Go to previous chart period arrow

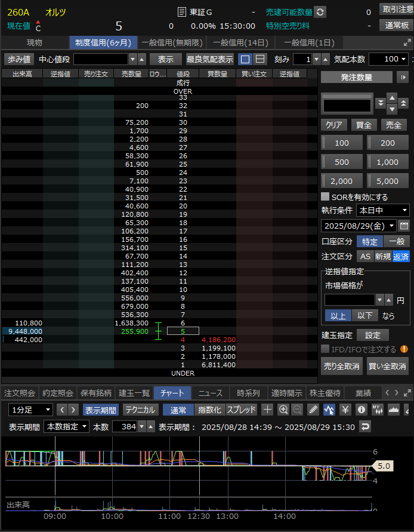point(61,410)
